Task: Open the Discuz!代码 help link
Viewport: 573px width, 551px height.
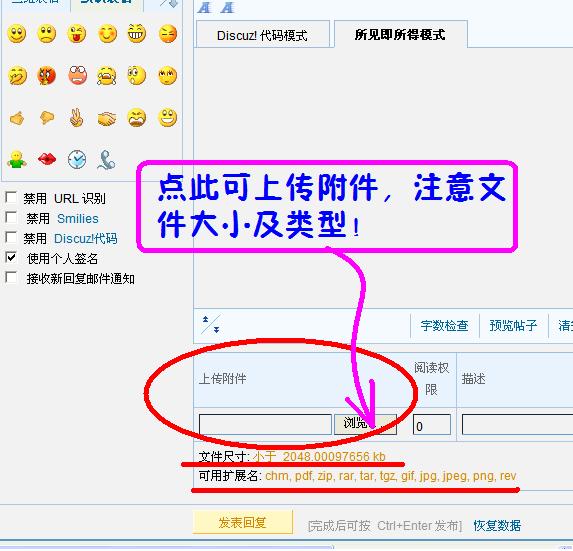Action: pyautogui.click(x=86, y=239)
